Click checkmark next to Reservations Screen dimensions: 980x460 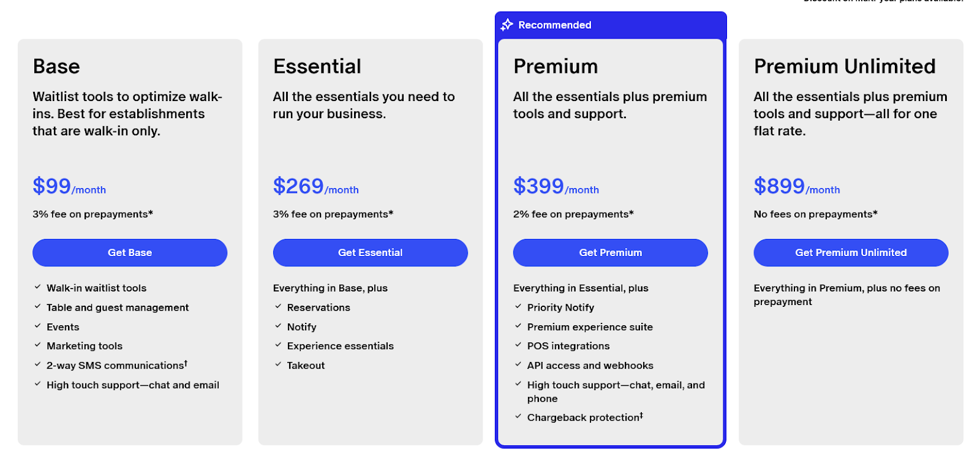point(278,307)
